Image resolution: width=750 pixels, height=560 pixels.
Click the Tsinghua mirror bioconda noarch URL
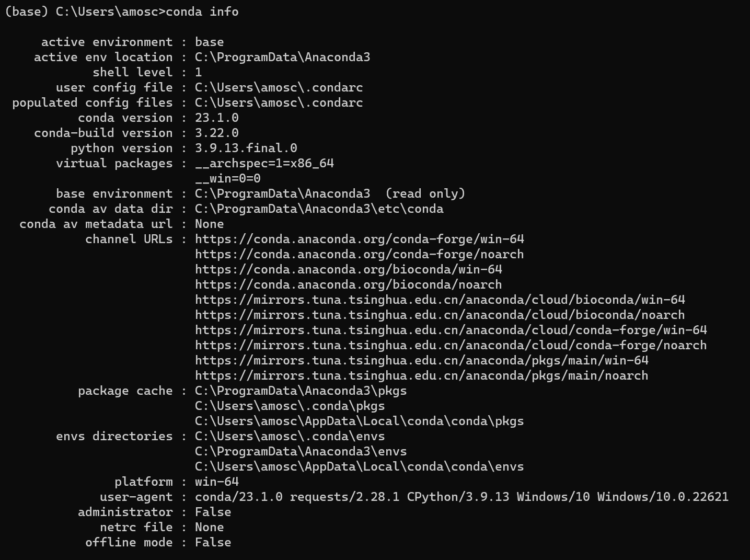click(440, 315)
